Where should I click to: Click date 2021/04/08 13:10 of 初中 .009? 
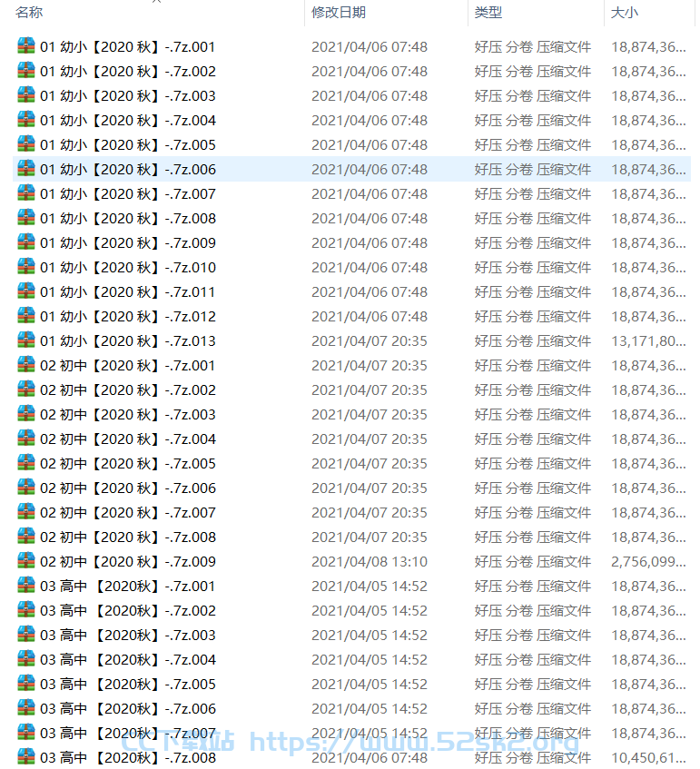(370, 562)
